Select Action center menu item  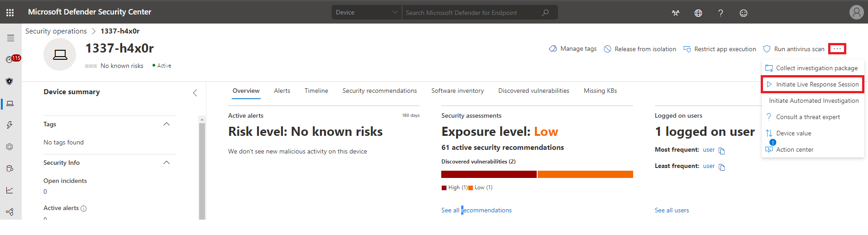pos(813,149)
